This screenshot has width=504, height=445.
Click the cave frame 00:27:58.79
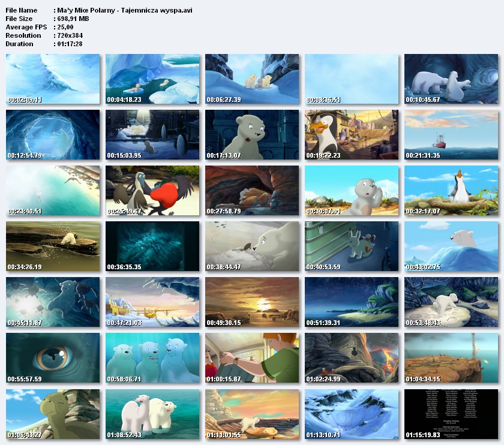tap(252, 191)
